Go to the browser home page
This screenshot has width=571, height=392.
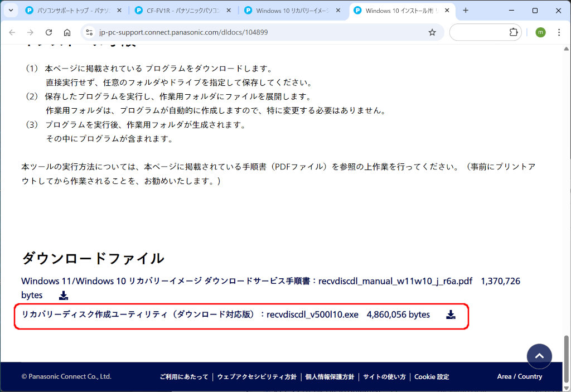point(67,32)
